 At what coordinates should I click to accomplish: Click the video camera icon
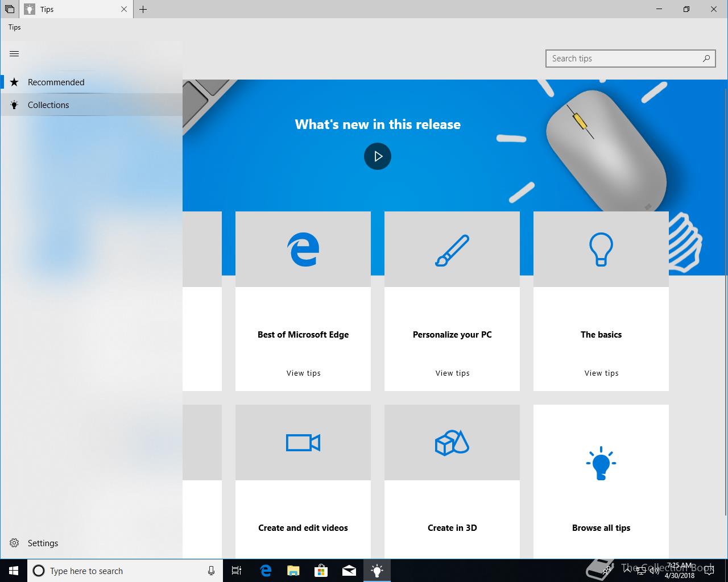click(303, 442)
